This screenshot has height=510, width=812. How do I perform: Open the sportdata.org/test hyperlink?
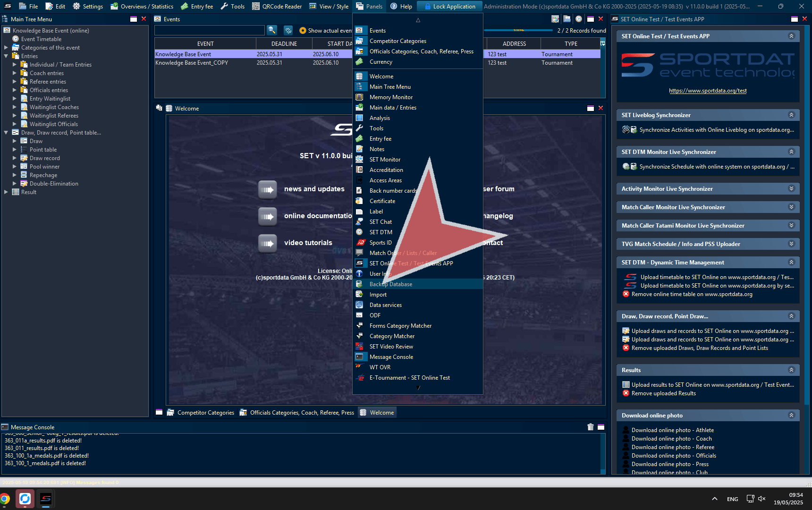(708, 91)
